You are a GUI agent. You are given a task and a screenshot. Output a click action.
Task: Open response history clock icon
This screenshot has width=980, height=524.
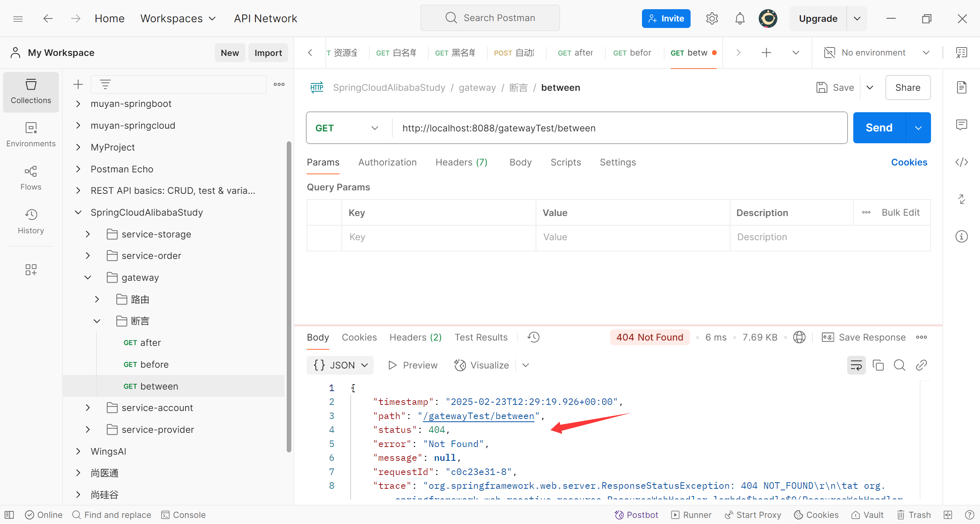point(533,337)
